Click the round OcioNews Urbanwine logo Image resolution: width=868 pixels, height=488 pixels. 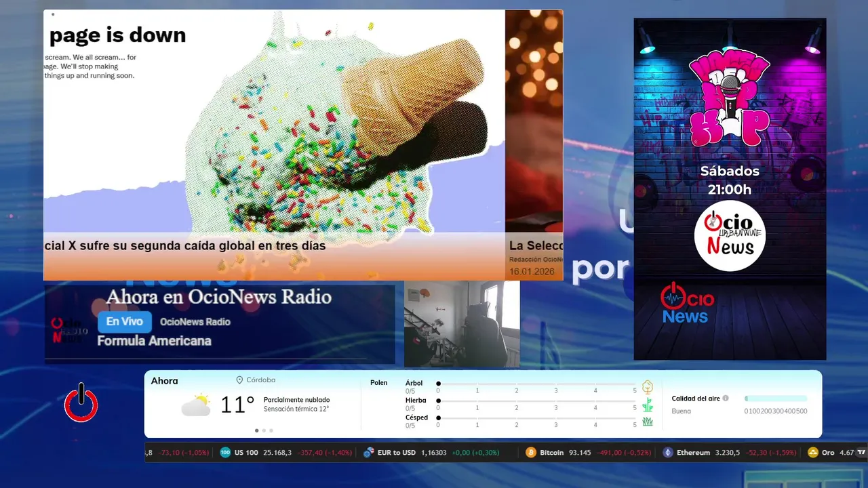730,236
